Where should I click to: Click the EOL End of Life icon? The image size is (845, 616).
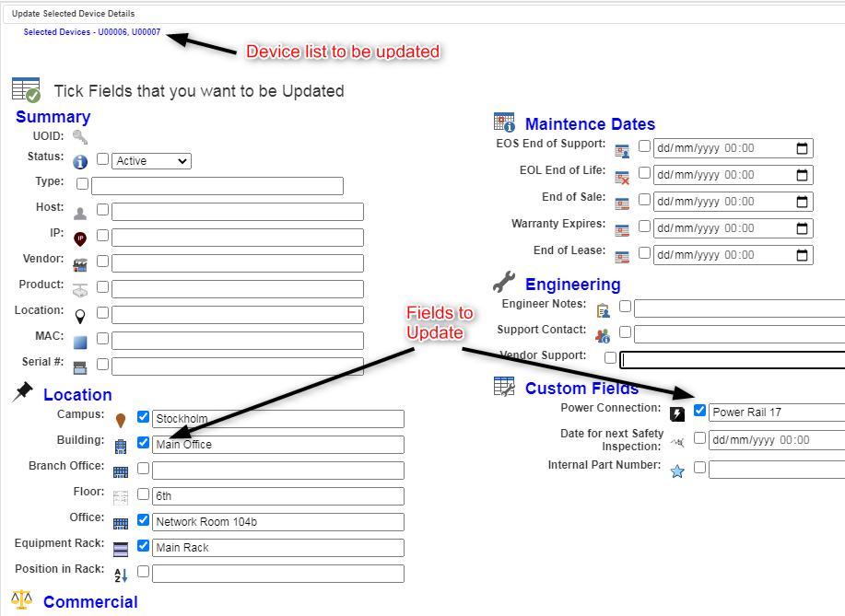622,178
